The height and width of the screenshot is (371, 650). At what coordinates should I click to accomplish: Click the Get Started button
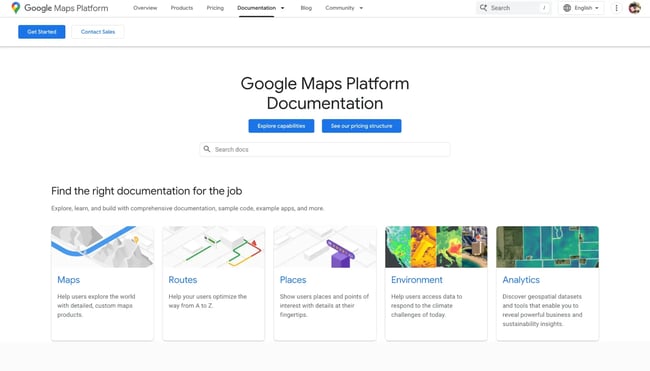pyautogui.click(x=41, y=32)
